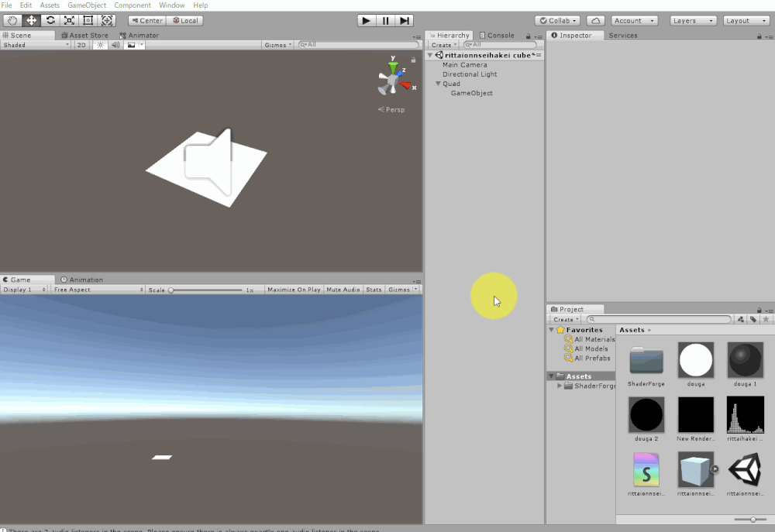
Task: Open the ShaderForge thumbnail in Assets
Action: (646, 360)
